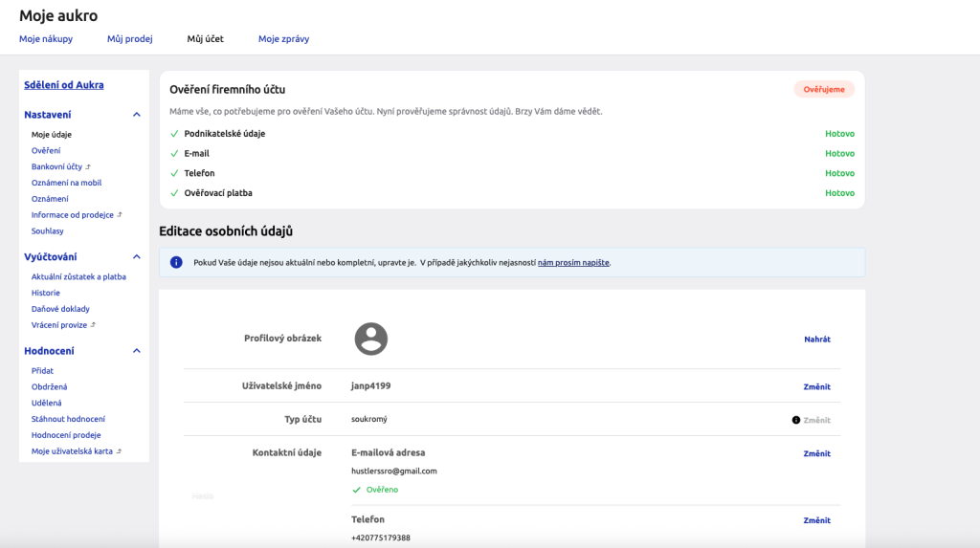This screenshot has width=980, height=548.
Task: Click the external-link icon next to Vrácení provize
Action: pyautogui.click(x=93, y=325)
